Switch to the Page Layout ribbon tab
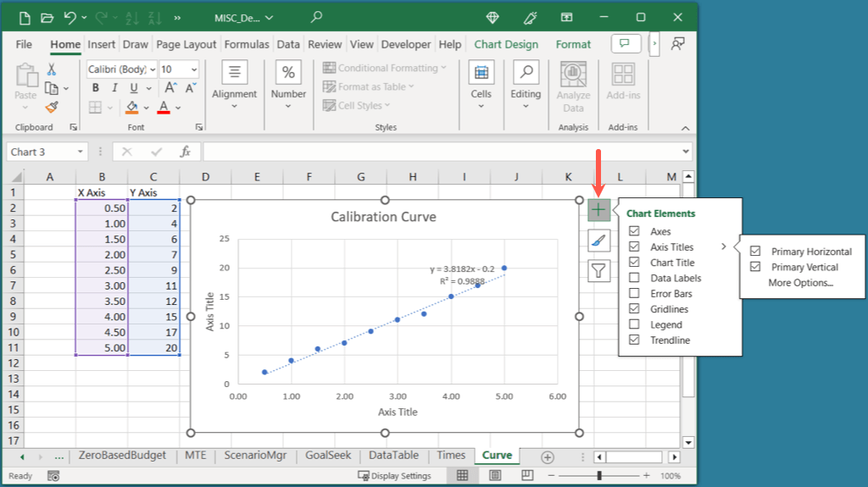The width and height of the screenshot is (868, 487). pos(186,45)
